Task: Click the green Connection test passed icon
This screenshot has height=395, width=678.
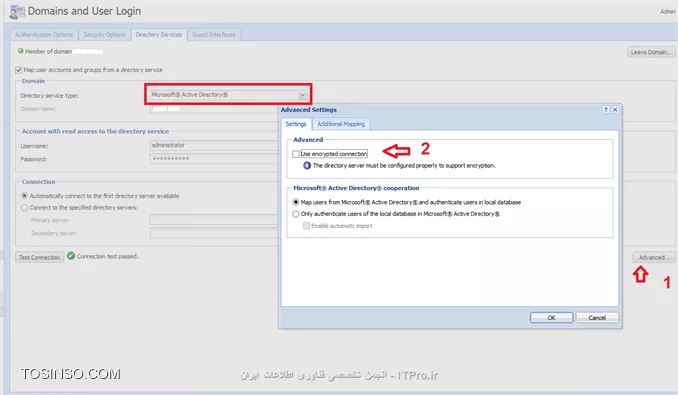Action: (71, 256)
